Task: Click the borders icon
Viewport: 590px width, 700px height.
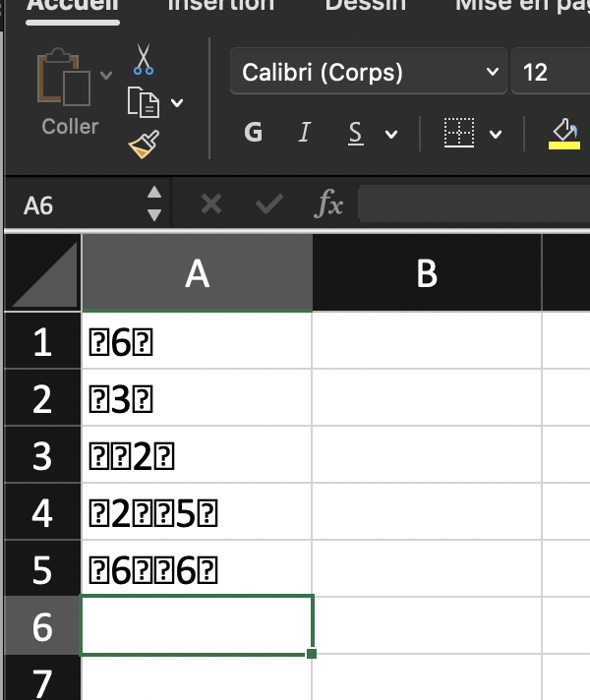Action: [x=459, y=133]
